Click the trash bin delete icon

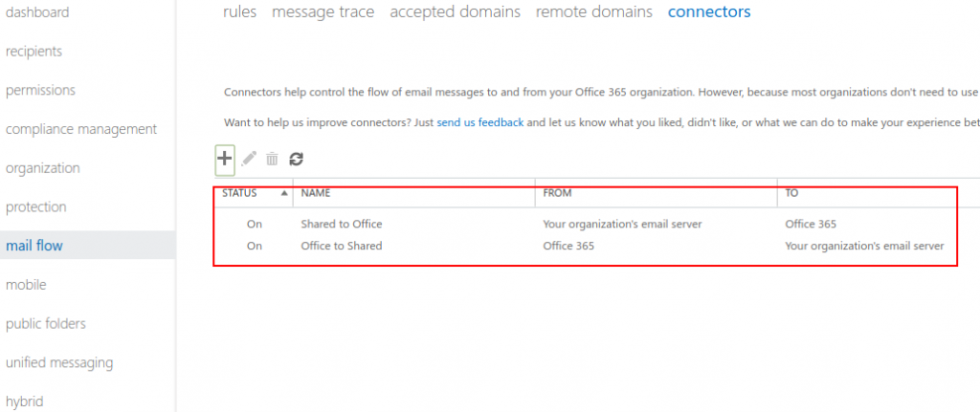273,160
